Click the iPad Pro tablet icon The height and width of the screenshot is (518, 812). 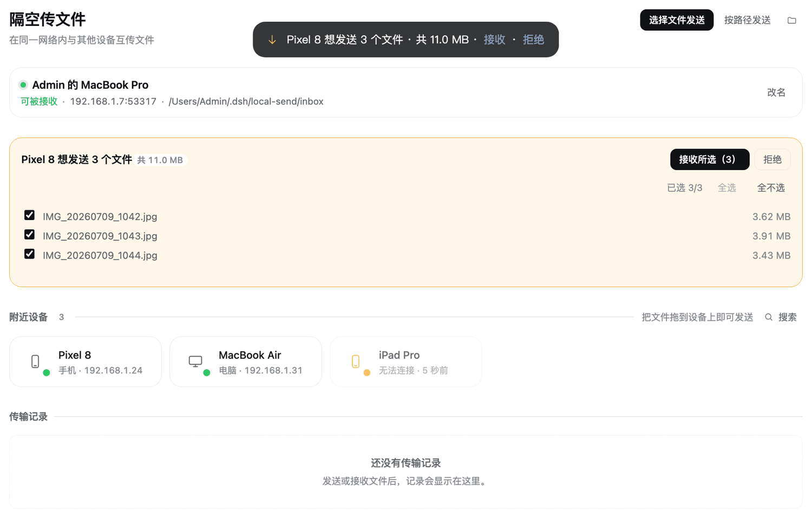click(x=356, y=361)
